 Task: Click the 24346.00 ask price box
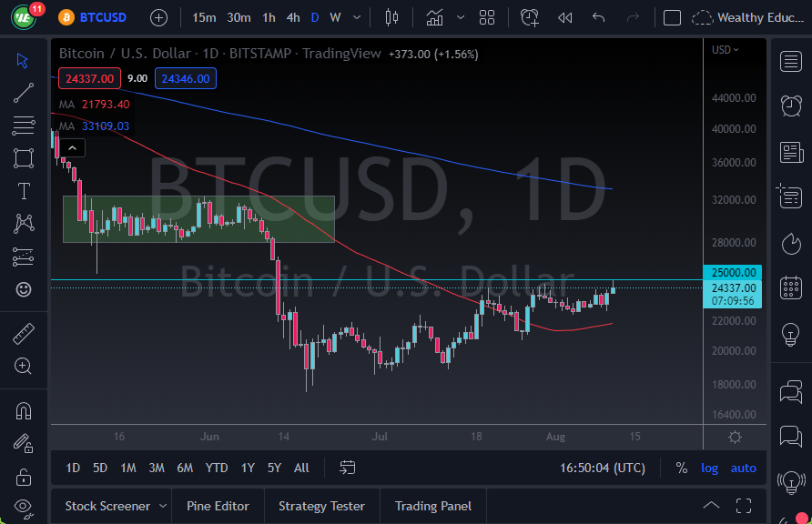(x=185, y=78)
